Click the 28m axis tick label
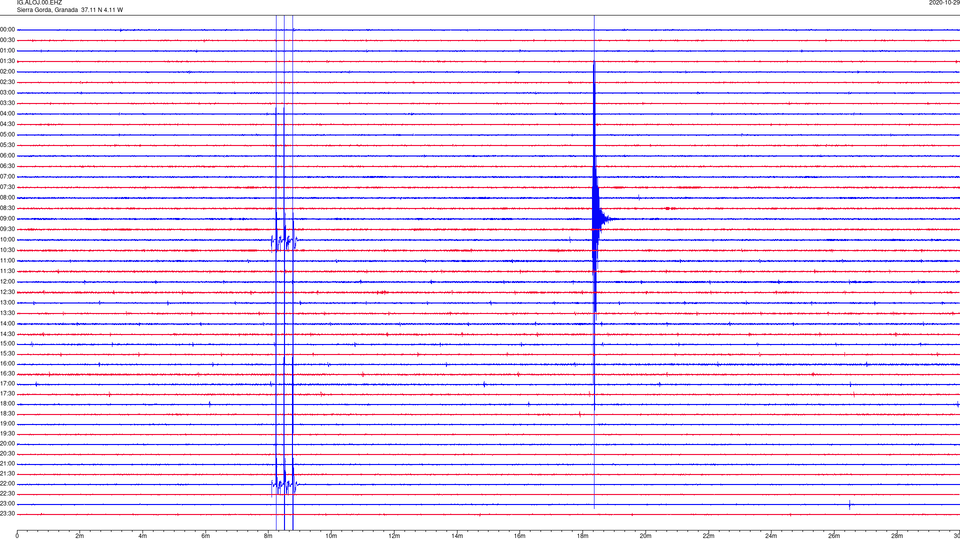 click(x=897, y=536)
